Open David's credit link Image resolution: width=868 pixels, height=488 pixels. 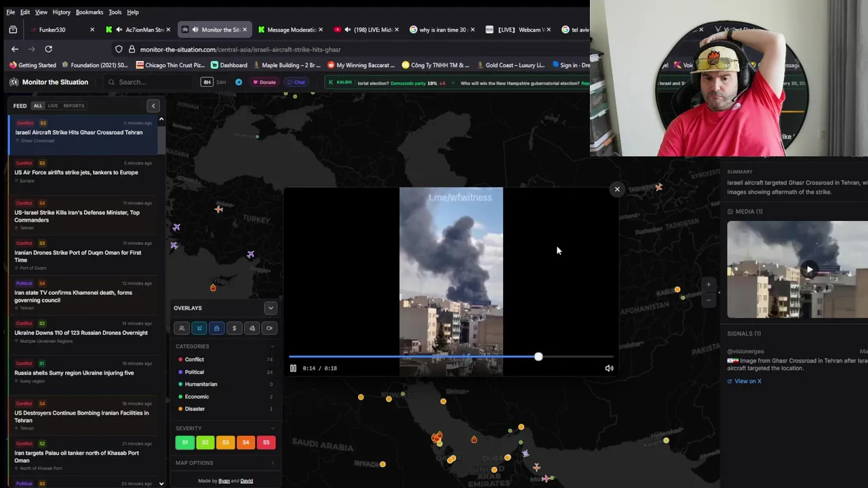point(247,481)
